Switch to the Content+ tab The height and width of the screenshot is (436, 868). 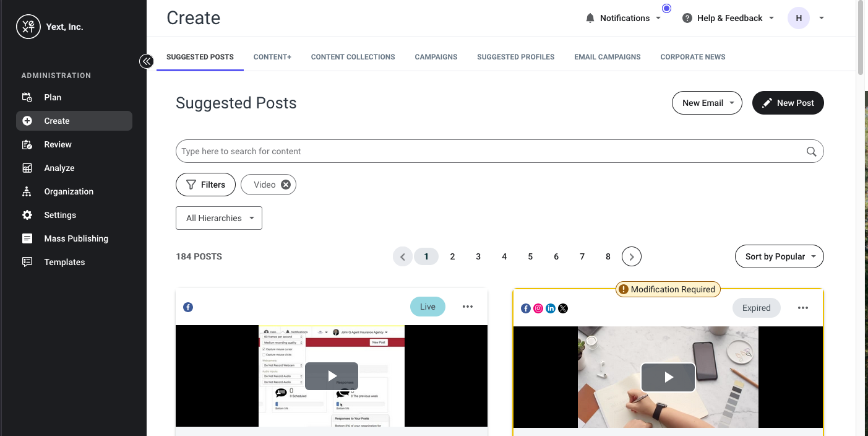(272, 57)
